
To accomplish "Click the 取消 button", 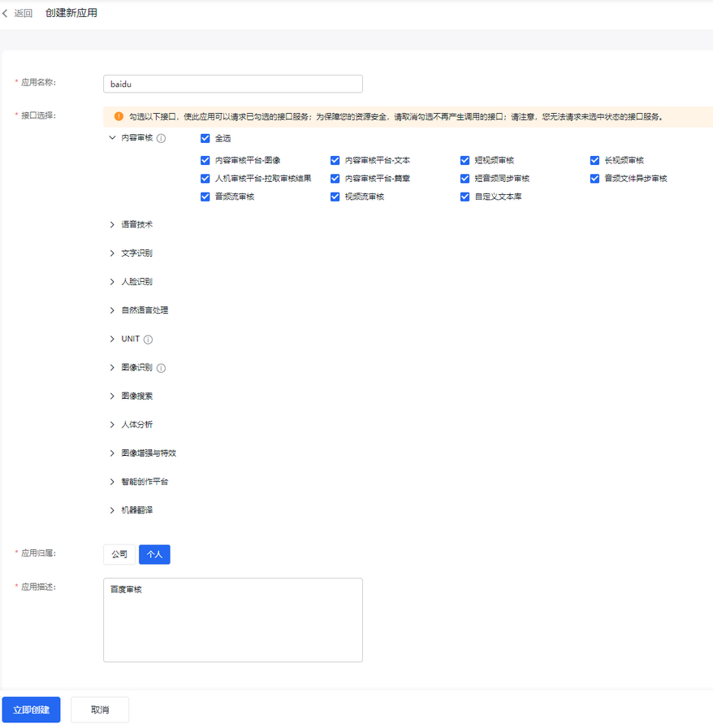I will point(100,709).
